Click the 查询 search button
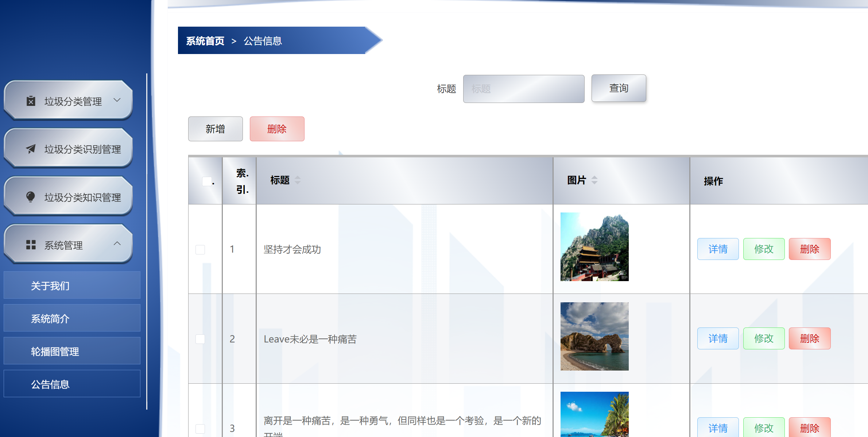868x437 pixels. click(619, 88)
